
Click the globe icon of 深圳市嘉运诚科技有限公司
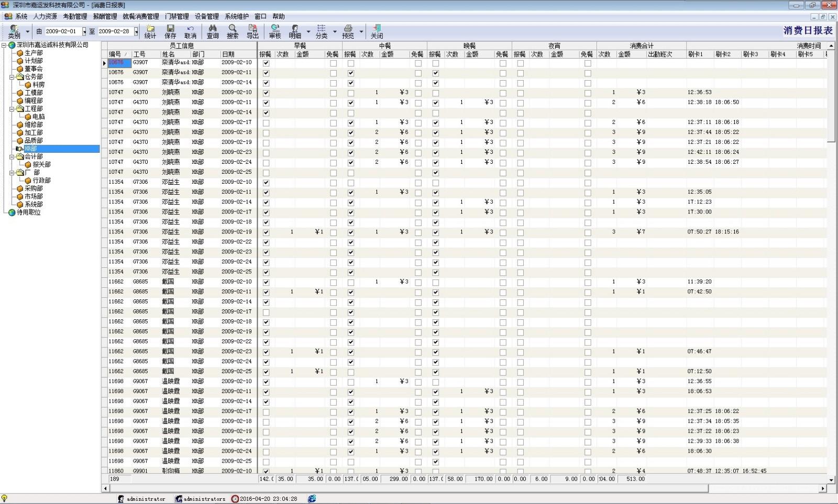[x=12, y=45]
